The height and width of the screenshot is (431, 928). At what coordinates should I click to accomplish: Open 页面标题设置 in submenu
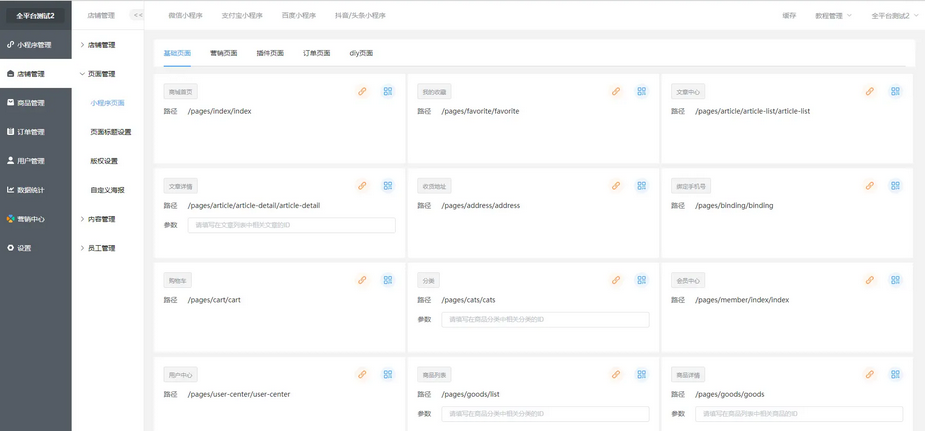coord(110,132)
